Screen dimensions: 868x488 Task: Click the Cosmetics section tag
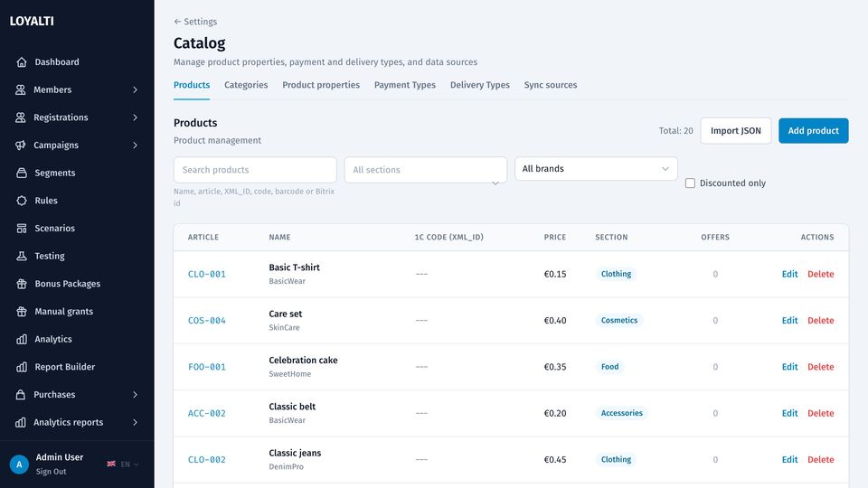click(618, 320)
